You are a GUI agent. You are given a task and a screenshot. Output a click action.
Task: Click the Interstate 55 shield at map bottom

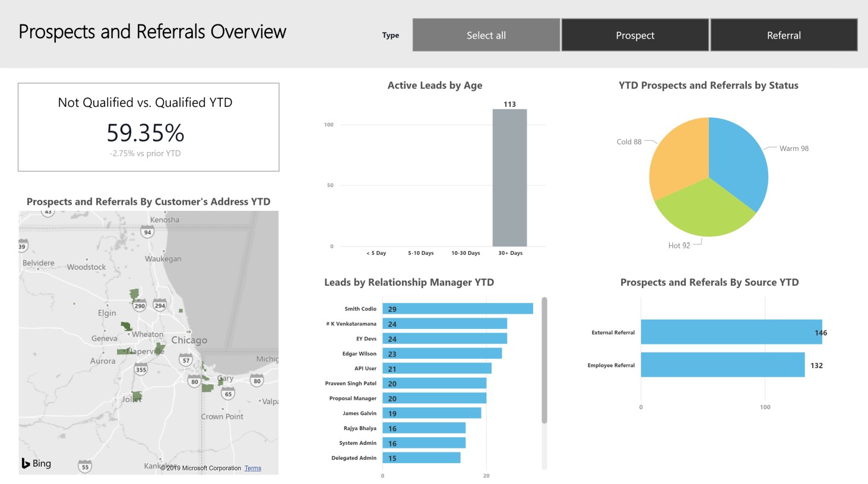[x=85, y=467]
